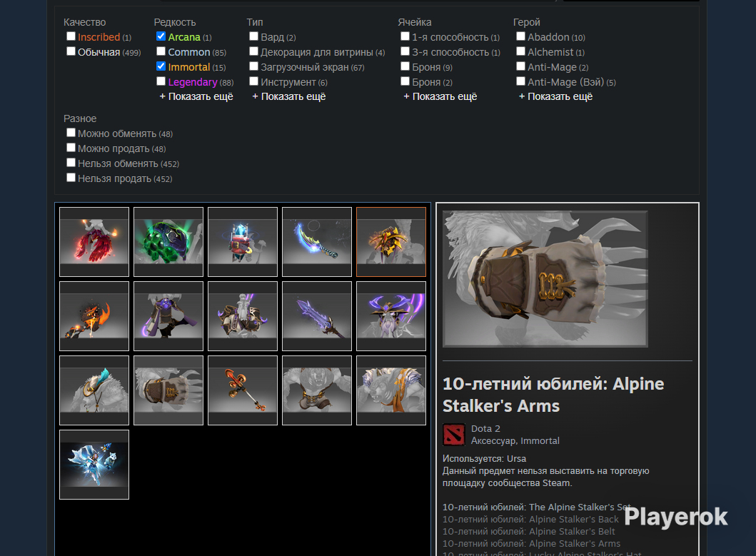Click the Alpine Stalker's Arms set entry

[x=531, y=543]
